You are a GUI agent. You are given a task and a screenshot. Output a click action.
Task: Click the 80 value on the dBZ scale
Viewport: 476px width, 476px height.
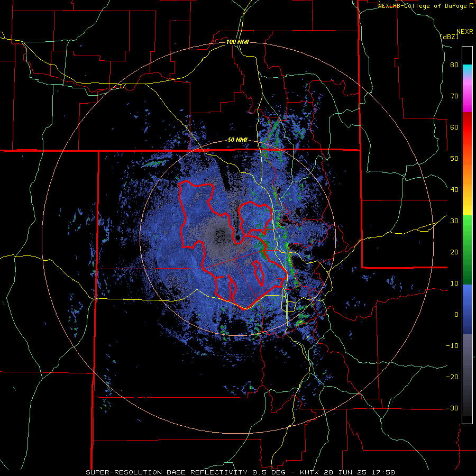[454, 65]
